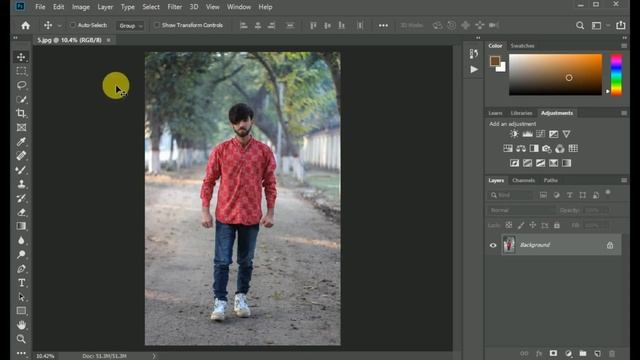
Task: Select the History Brush tool
Action: 21,198
